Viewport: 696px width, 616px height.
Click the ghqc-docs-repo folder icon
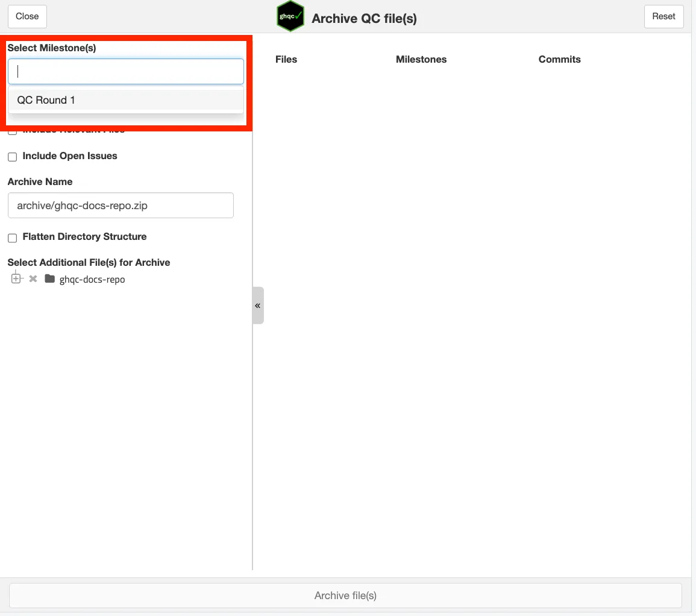click(x=49, y=279)
